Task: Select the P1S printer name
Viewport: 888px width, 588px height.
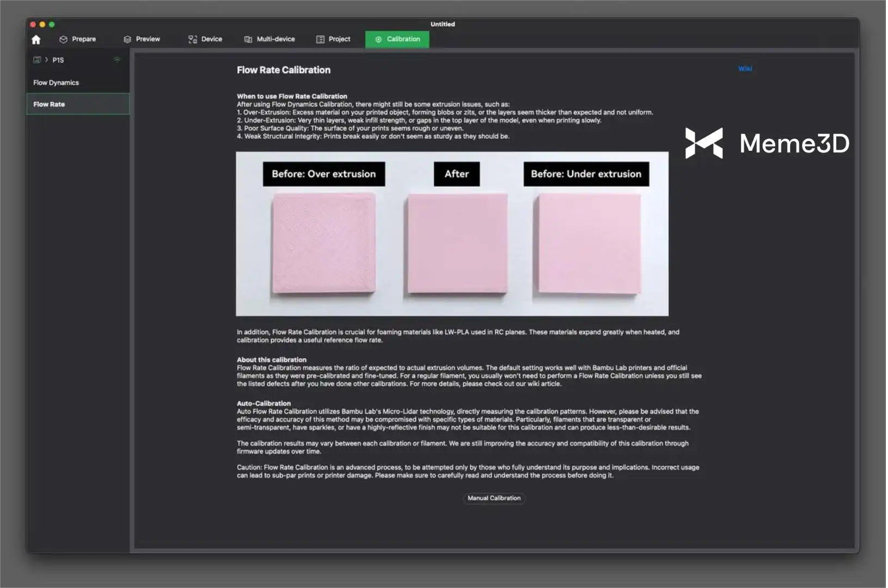Action: pyautogui.click(x=58, y=60)
